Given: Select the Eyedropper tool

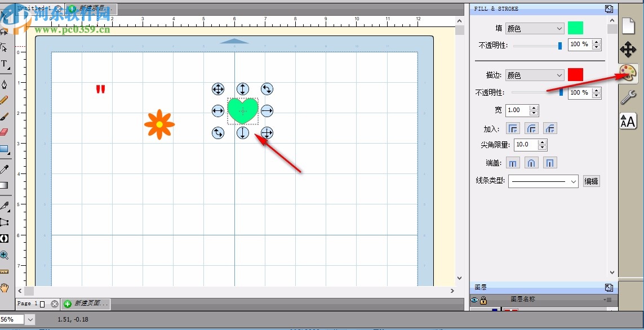Looking at the screenshot, I should click(4, 170).
